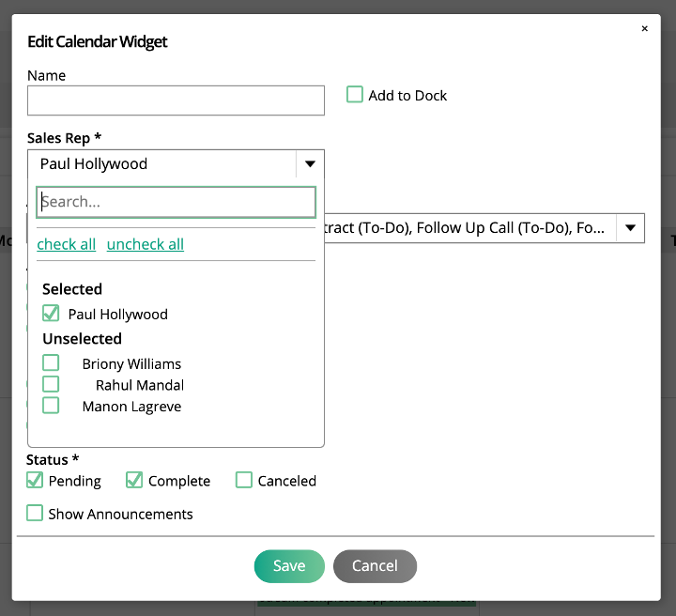The width and height of the screenshot is (676, 616).
Task: Toggle the Pending status checkbox
Action: (x=35, y=480)
